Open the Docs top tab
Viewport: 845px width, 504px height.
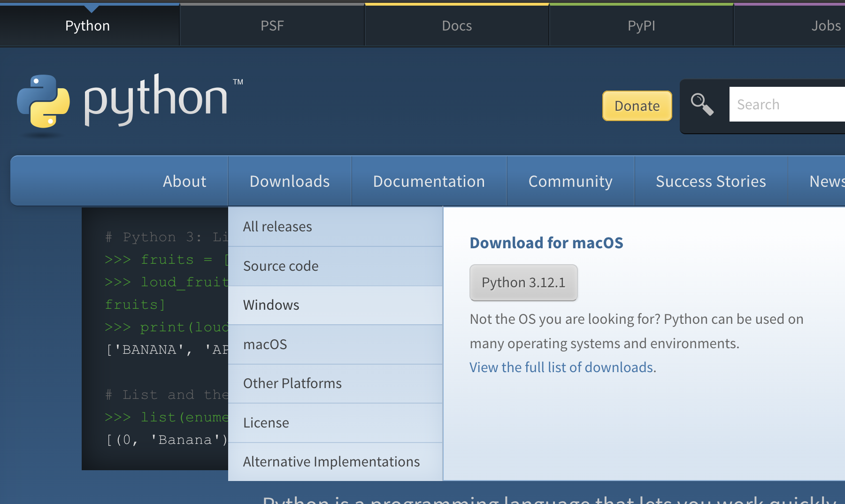pos(457,26)
